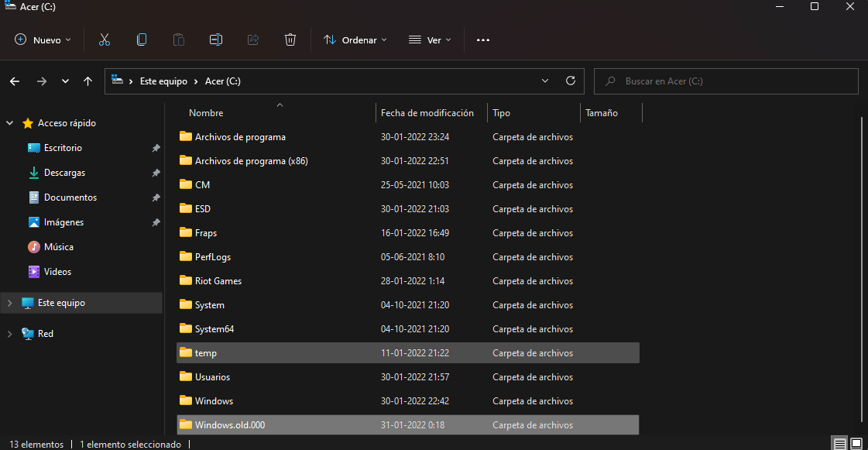Expand Este equipo in navigation pane
868x450 pixels.
tap(9, 303)
